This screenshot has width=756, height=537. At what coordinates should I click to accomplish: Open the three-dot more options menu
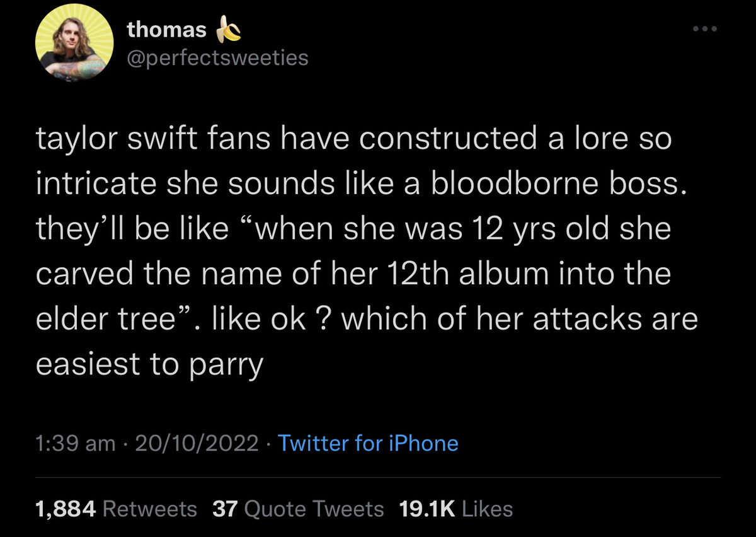point(704,30)
